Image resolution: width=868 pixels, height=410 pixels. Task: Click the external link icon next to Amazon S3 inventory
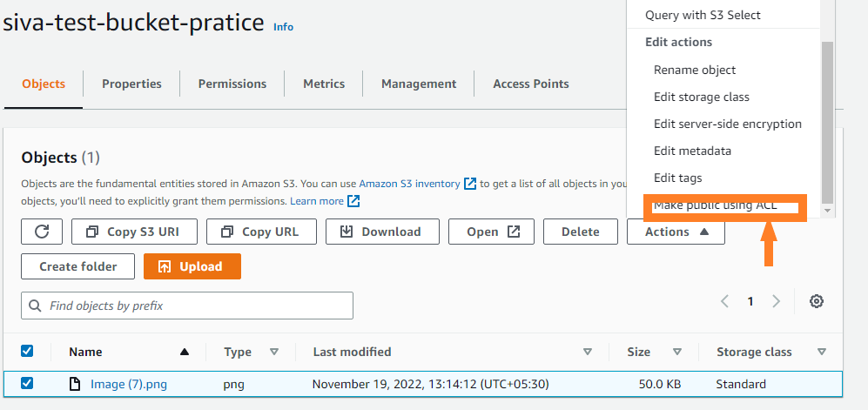pyautogui.click(x=470, y=183)
